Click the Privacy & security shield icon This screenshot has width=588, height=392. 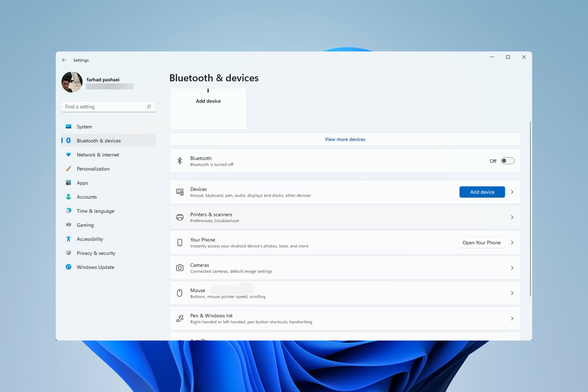tap(69, 253)
